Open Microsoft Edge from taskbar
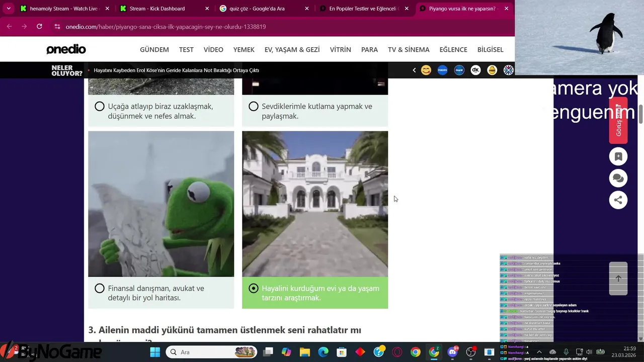 [323, 352]
